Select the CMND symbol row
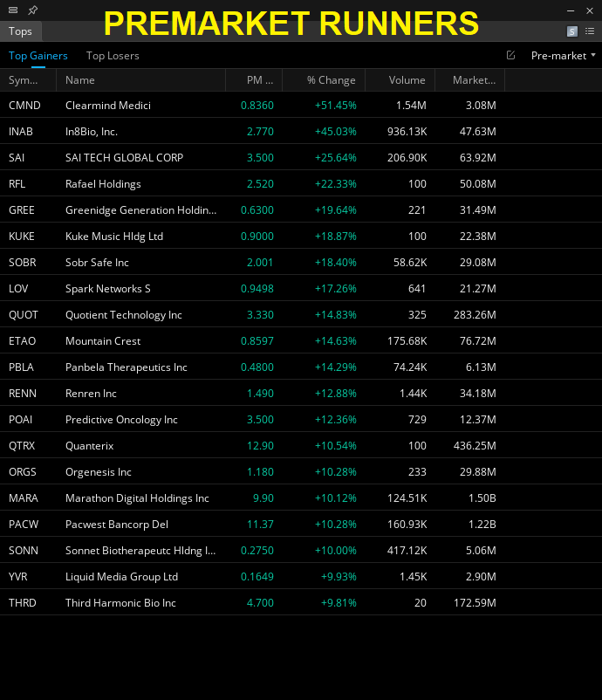Screen dimensions: 602x700 (x=301, y=106)
